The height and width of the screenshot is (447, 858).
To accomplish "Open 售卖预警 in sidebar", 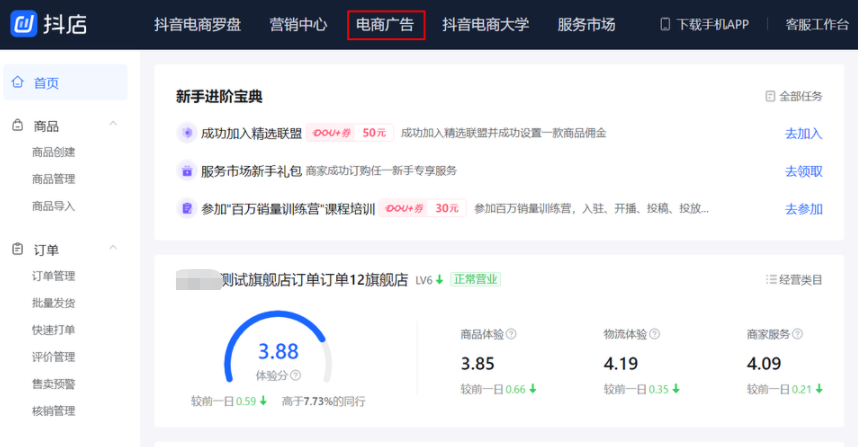I will coord(54,384).
